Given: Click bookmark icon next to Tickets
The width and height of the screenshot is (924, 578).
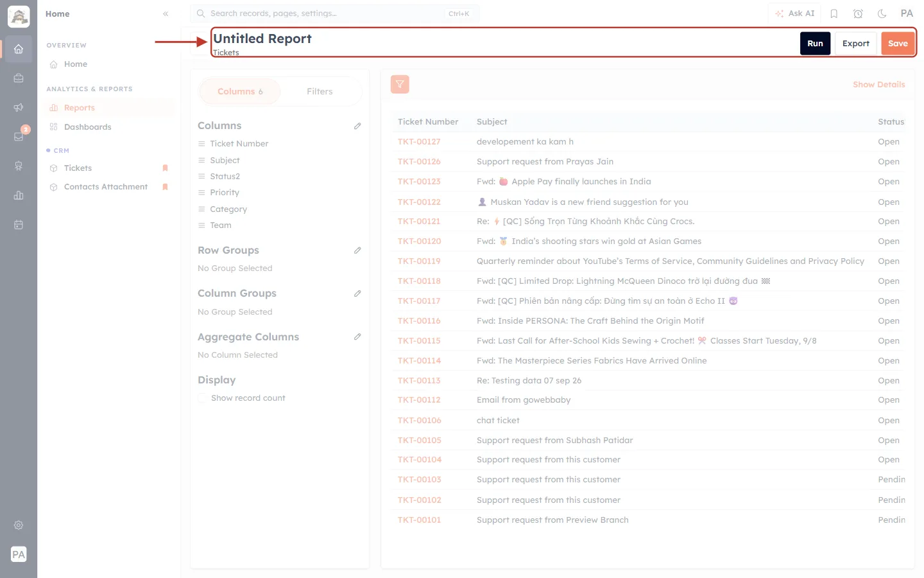Looking at the screenshot, I should coord(165,168).
